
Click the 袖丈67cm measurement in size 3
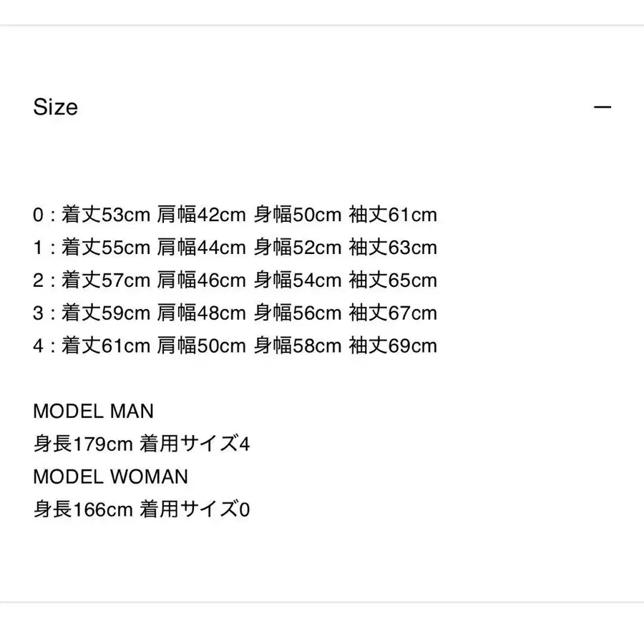pos(394,313)
